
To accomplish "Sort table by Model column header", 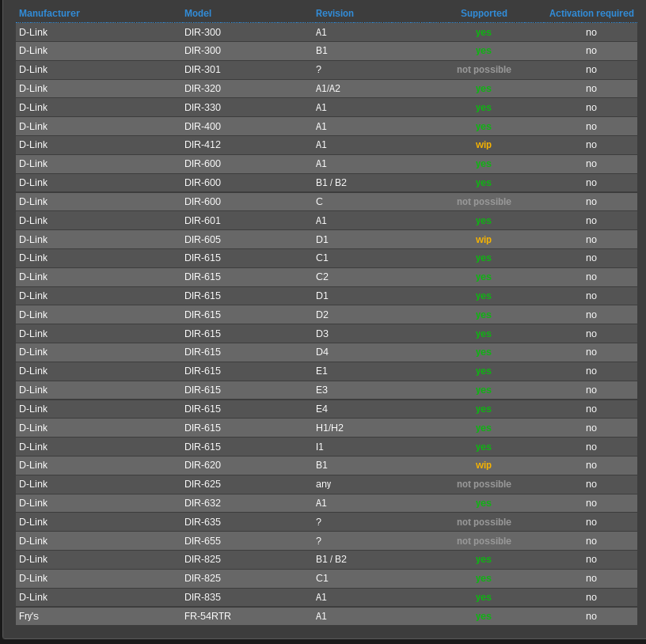I will point(198,13).
